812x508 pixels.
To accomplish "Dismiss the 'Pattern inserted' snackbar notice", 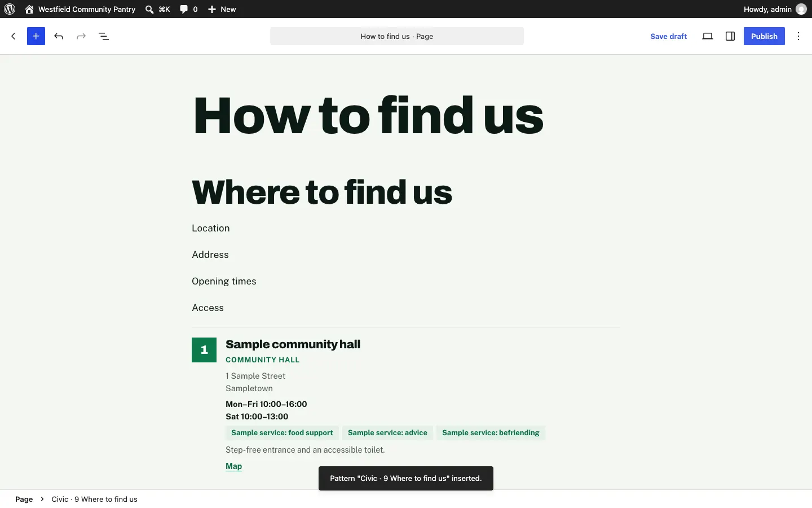I will click(406, 478).
